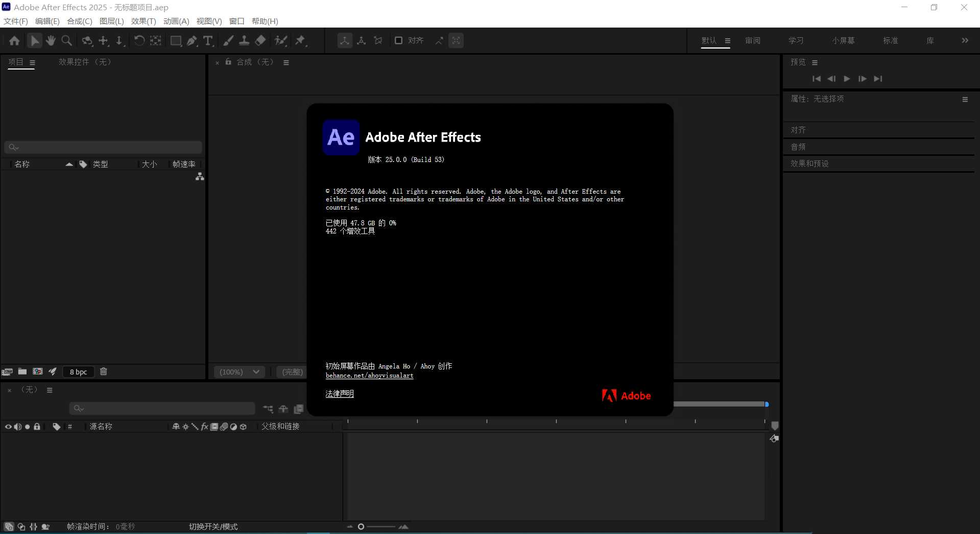The width and height of the screenshot is (980, 534).
Task: Click the Interpret Footage icon in Project panel
Action: click(x=7, y=372)
